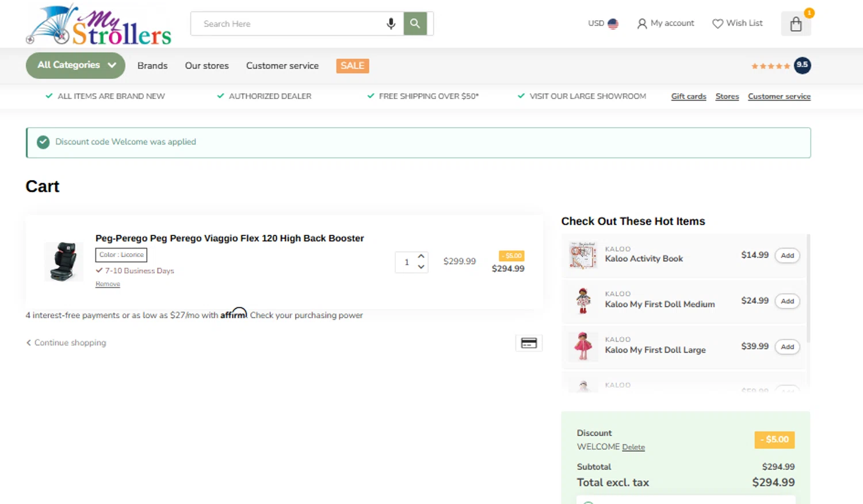Click Check your purchasing power link
The width and height of the screenshot is (863, 504).
pos(306,315)
